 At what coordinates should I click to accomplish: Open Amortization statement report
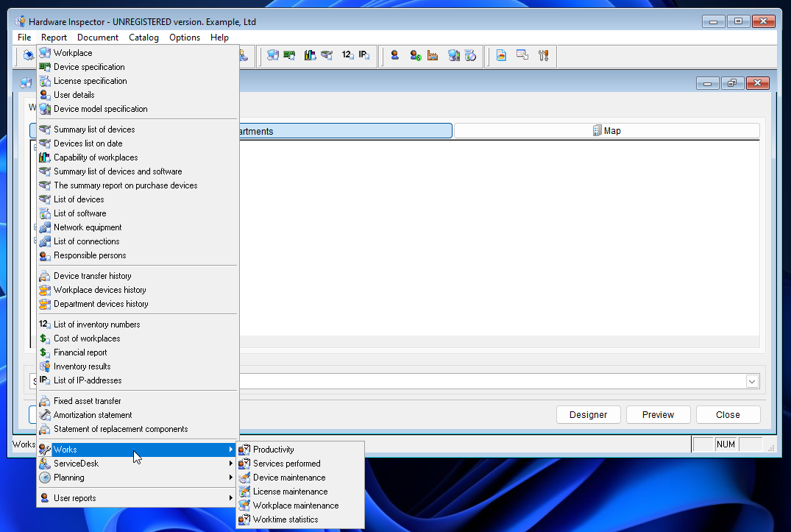(138, 415)
